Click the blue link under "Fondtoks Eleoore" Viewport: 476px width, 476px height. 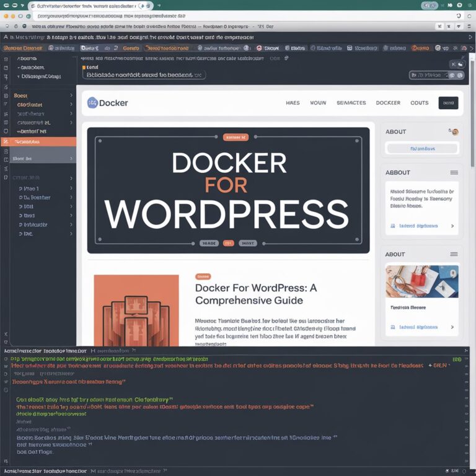point(418,327)
